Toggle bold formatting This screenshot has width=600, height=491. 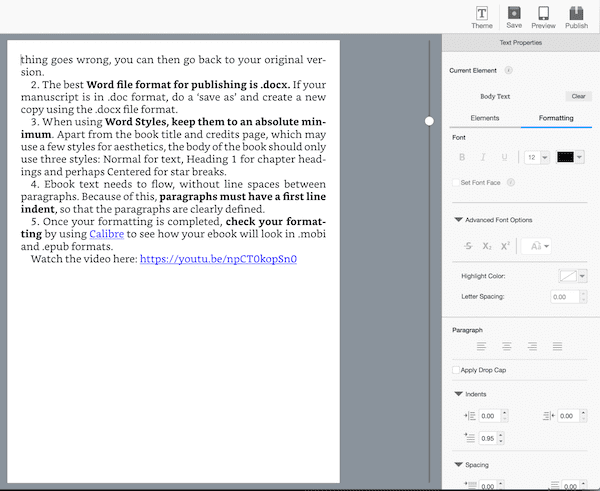coord(462,157)
